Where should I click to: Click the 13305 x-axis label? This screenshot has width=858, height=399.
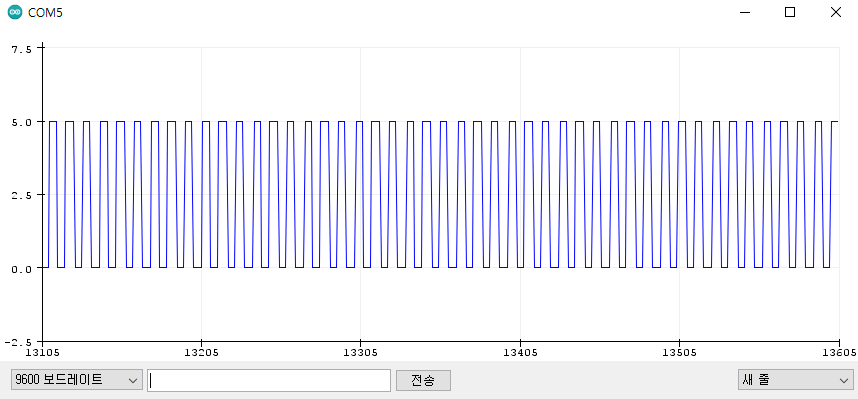tap(360, 352)
